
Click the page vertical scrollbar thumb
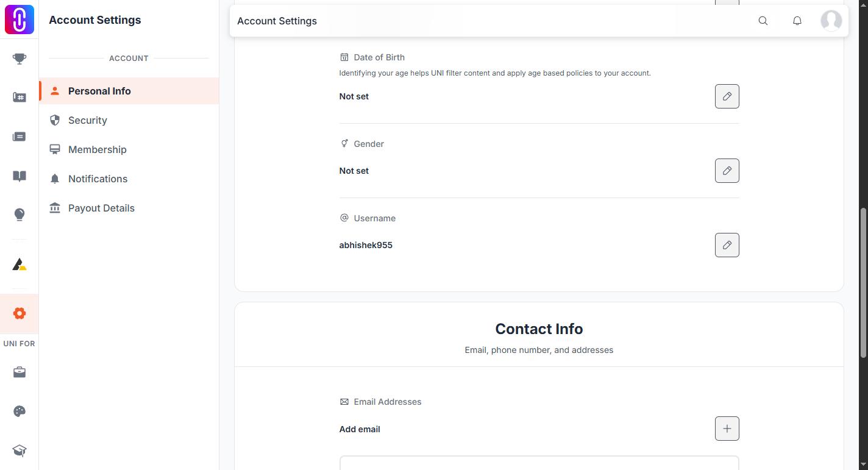863,283
